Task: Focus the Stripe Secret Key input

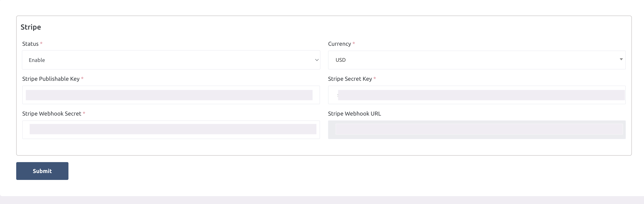Action: (x=477, y=95)
